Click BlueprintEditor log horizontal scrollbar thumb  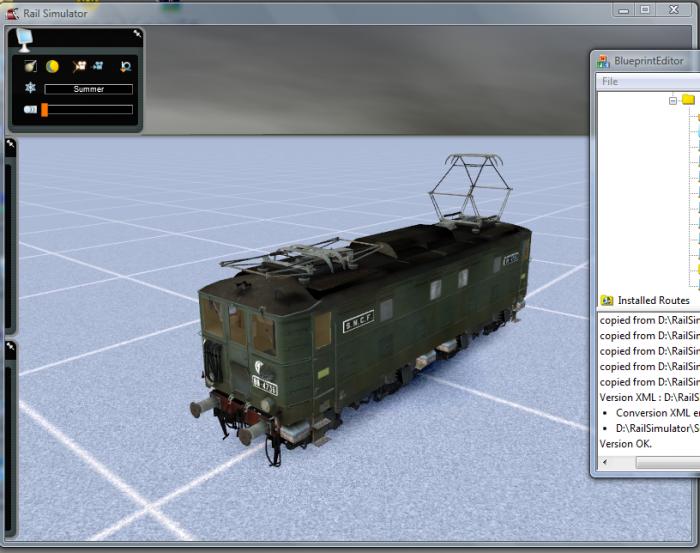pyautogui.click(x=668, y=463)
